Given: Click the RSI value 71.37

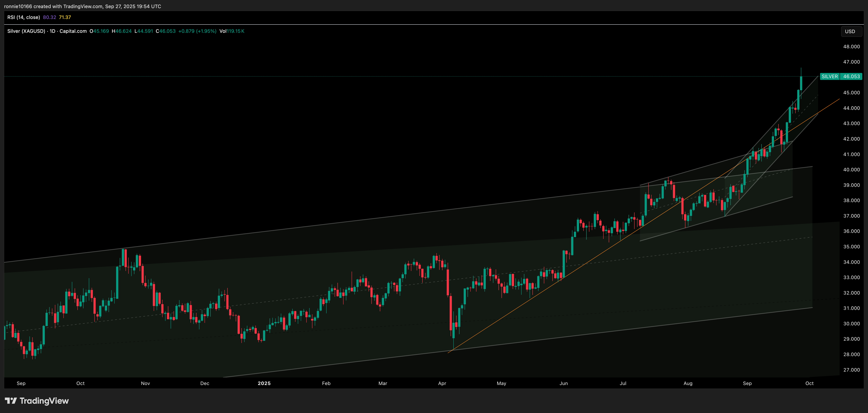Looking at the screenshot, I should click(65, 17).
